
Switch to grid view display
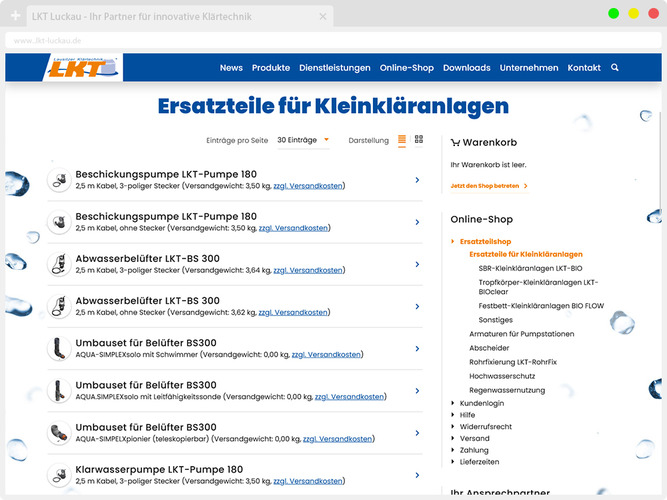419,140
